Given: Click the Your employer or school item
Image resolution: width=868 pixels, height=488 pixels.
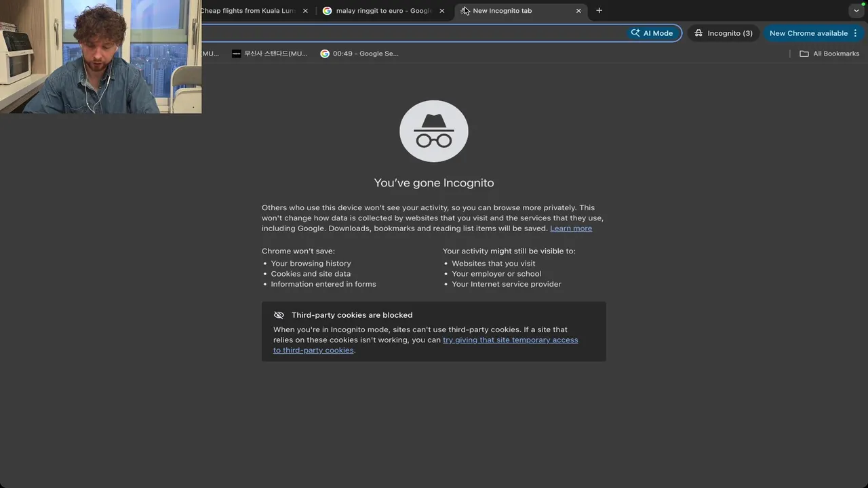Looking at the screenshot, I should pyautogui.click(x=496, y=274).
